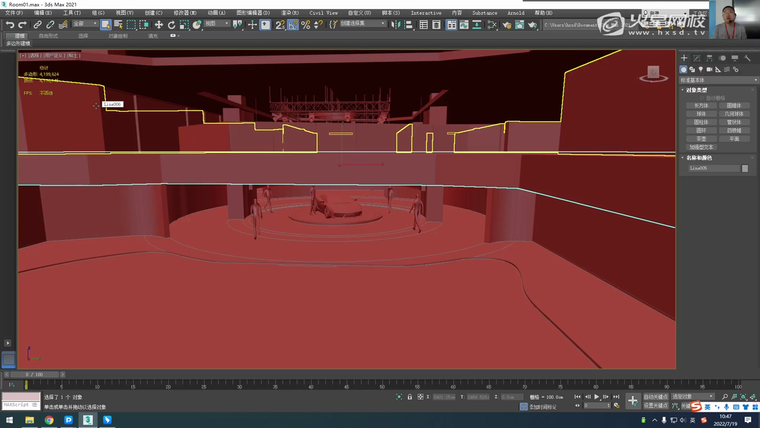Image resolution: width=760 pixels, height=428 pixels.
Task: Select the Move transform tool
Action: (158, 24)
